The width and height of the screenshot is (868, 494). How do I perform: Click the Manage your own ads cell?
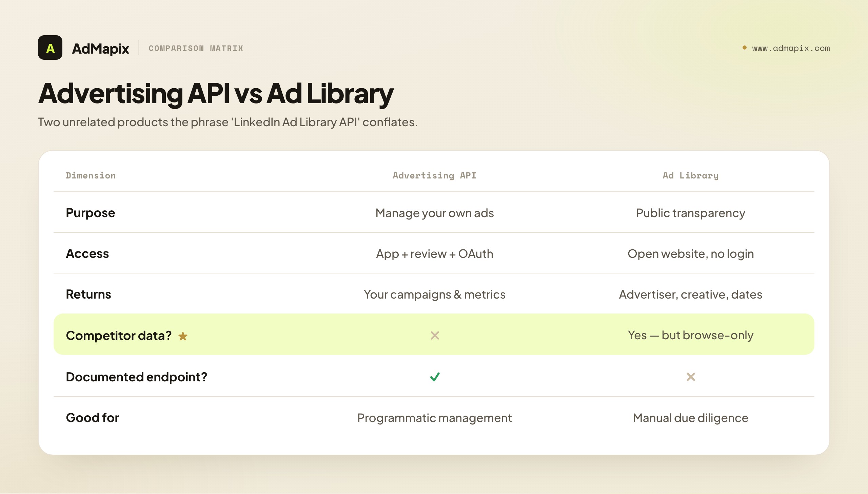point(435,213)
